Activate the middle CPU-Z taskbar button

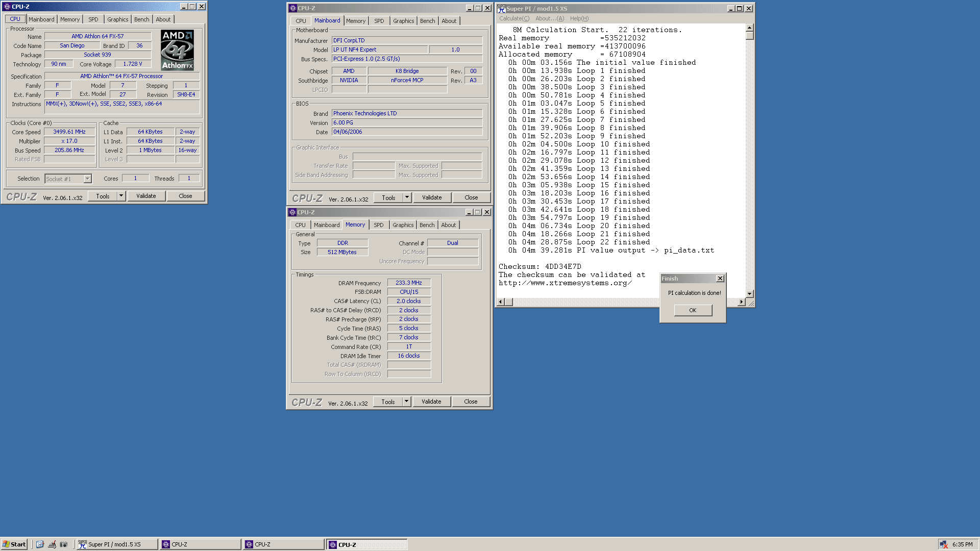click(283, 544)
